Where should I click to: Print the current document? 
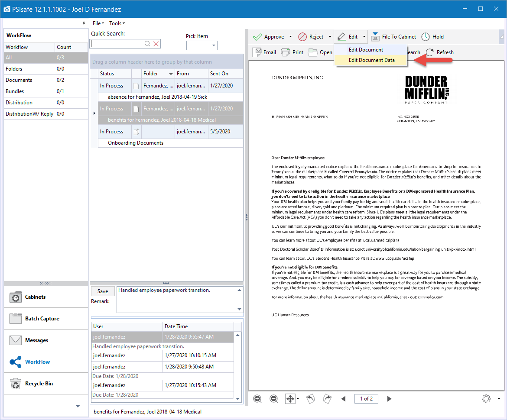point(292,52)
